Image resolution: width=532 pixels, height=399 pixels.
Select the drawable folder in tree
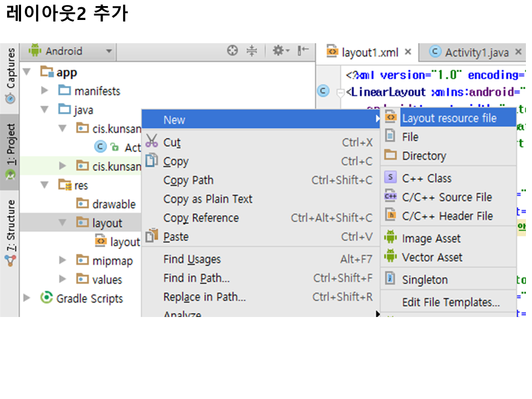(x=114, y=204)
